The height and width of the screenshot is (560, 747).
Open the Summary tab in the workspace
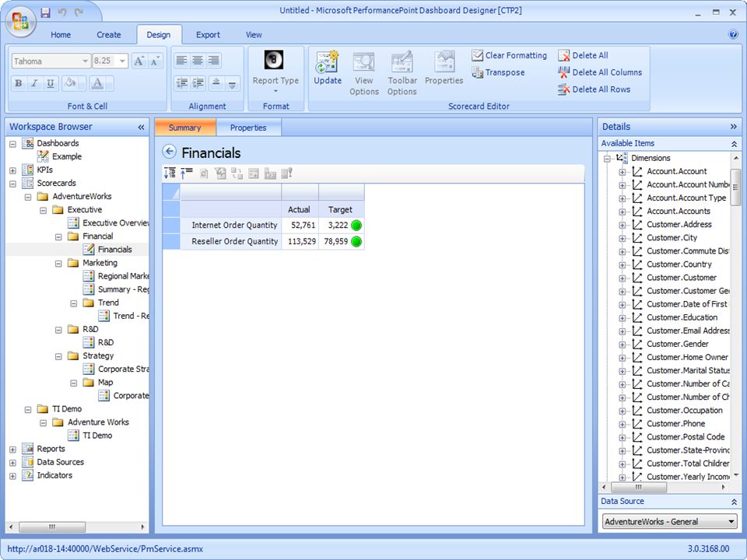(x=185, y=128)
